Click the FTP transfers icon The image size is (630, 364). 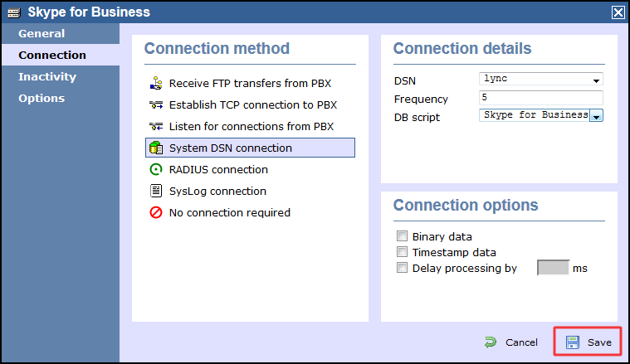tap(154, 84)
